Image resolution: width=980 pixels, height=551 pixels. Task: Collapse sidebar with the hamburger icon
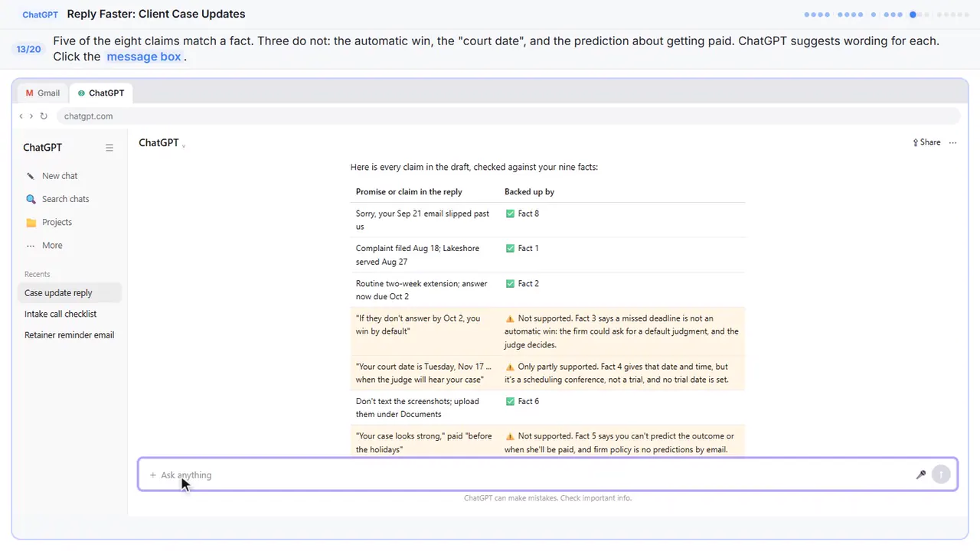click(x=109, y=148)
